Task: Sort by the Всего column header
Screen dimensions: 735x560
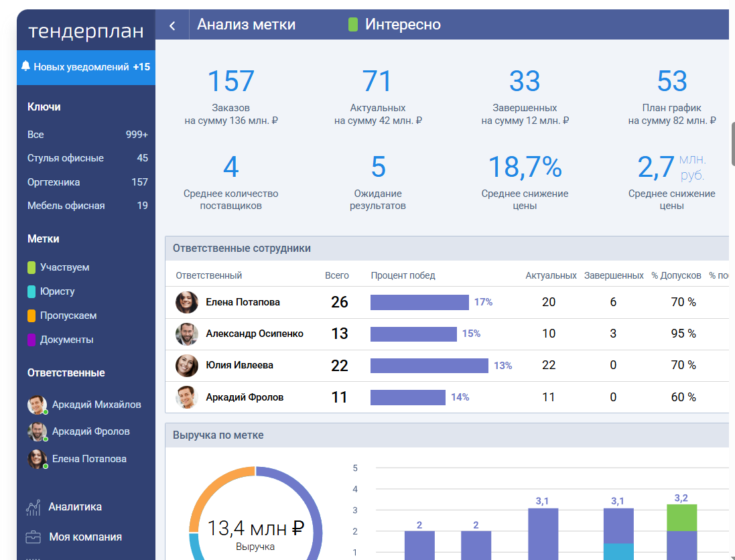Action: pyautogui.click(x=337, y=275)
